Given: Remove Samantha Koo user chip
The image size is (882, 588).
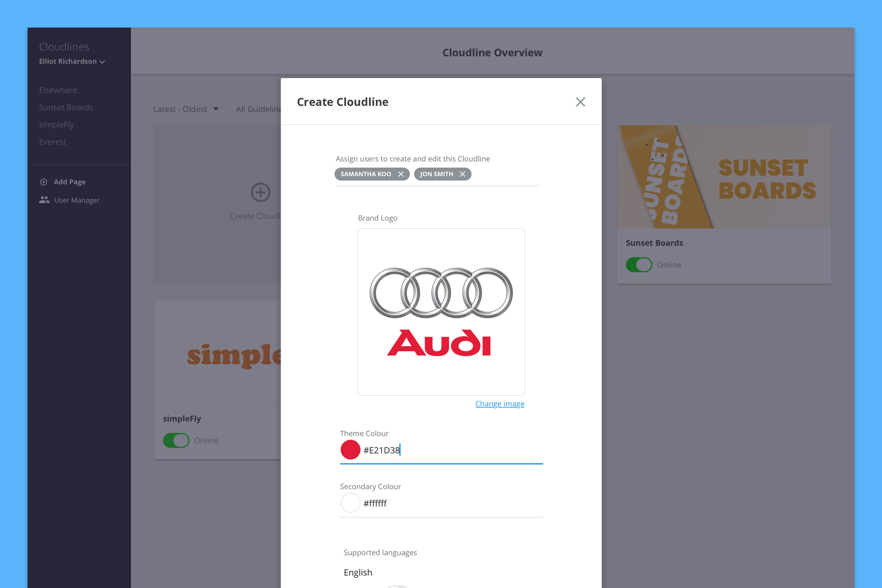Looking at the screenshot, I should click(401, 174).
